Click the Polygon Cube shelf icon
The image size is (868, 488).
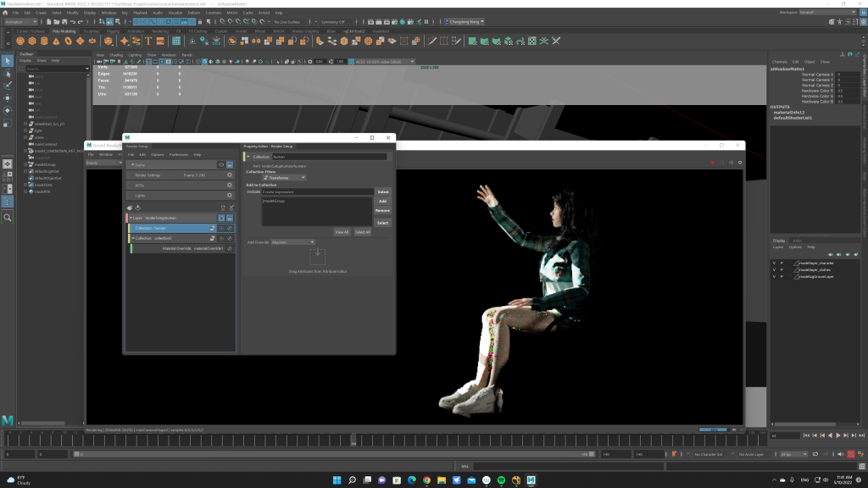click(x=31, y=40)
